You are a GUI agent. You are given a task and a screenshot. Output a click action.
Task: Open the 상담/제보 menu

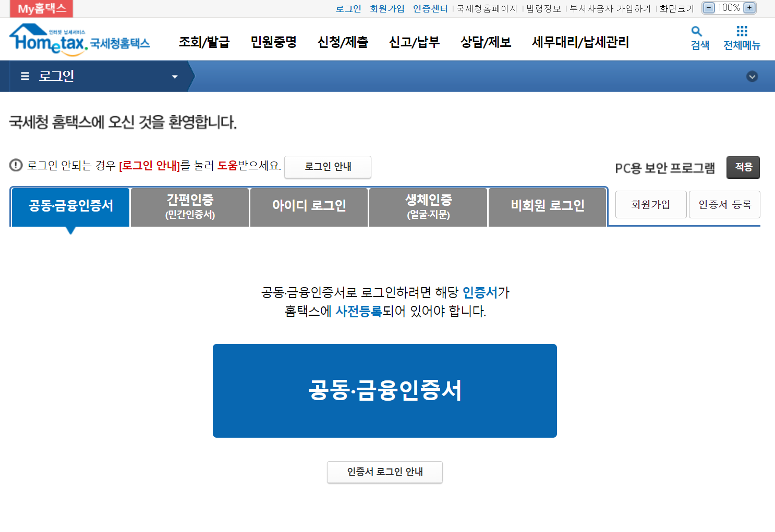pyautogui.click(x=486, y=42)
